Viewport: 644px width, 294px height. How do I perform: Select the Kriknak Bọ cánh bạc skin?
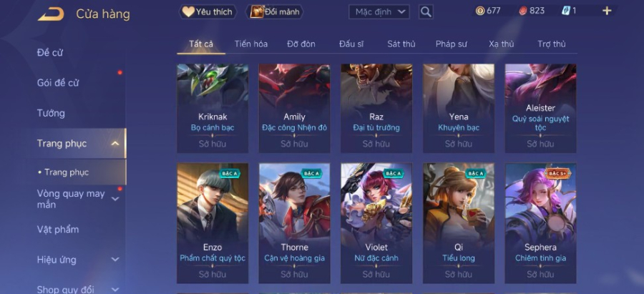[213, 109]
